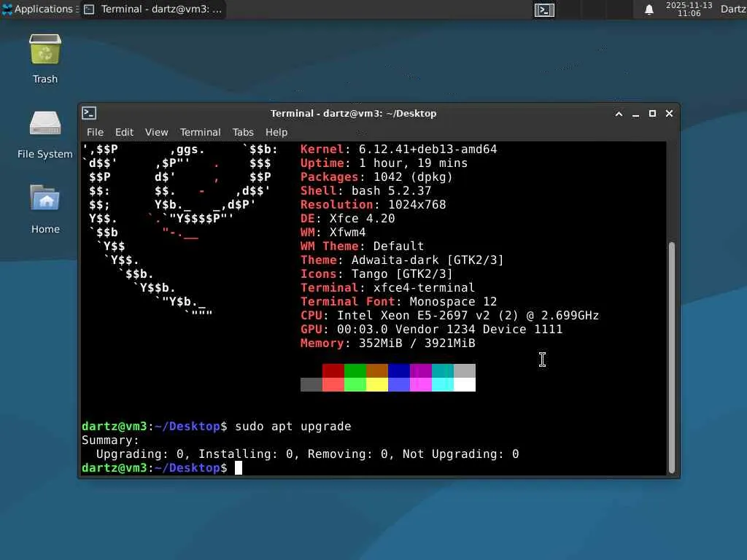This screenshot has height=560, width=747.
Task: Click the Kernel version text line
Action: click(399, 149)
